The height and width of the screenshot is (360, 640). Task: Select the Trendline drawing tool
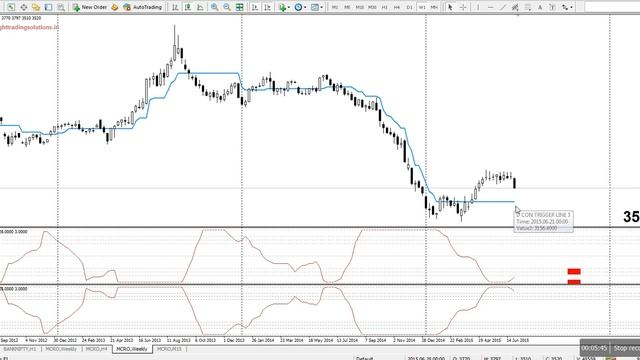(503, 7)
